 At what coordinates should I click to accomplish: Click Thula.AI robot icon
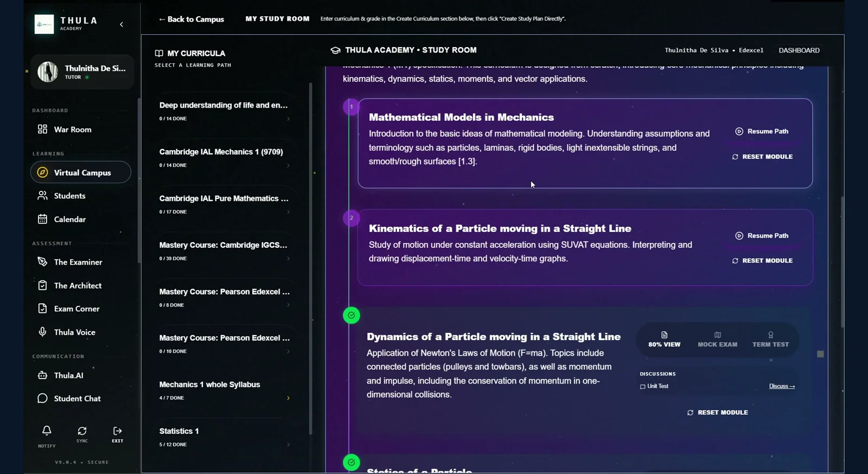42,375
